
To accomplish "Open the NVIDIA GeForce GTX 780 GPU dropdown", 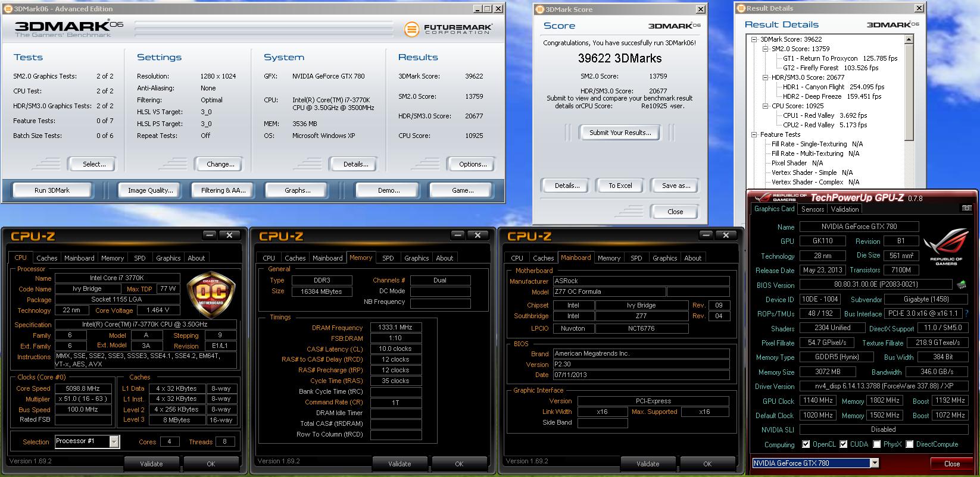I will pyautogui.click(x=875, y=463).
